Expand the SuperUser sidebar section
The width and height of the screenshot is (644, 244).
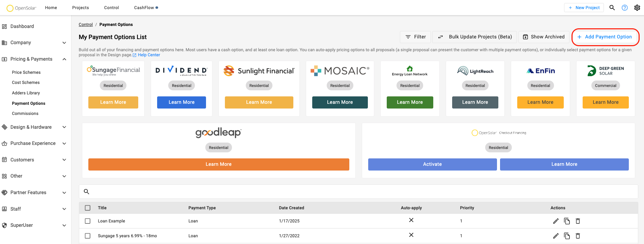coord(64,225)
